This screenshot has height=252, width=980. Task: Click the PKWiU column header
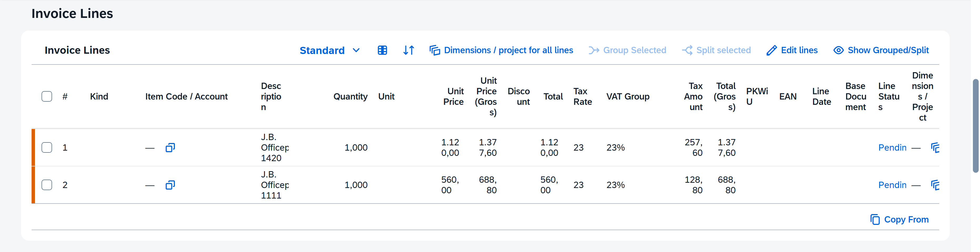(x=757, y=96)
